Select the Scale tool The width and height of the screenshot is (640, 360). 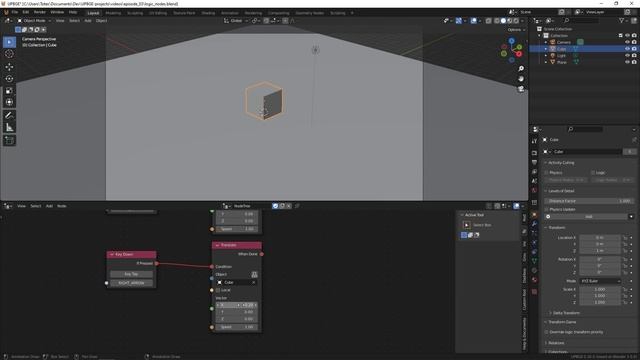pos(9,91)
